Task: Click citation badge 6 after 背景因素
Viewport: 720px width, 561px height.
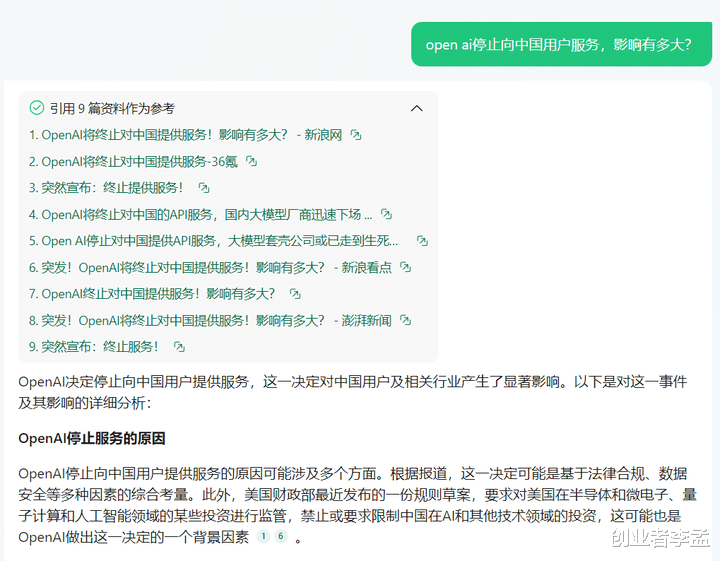Action: [x=281, y=536]
